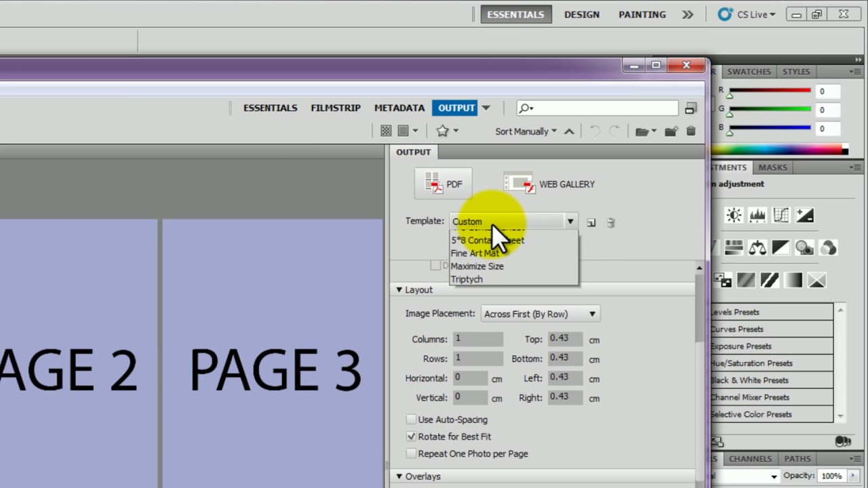Add a Black & White adjustment icon
The image size is (868, 488).
[x=781, y=247]
